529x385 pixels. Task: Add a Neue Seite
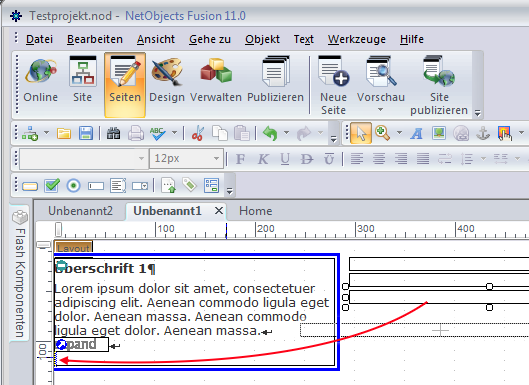333,85
